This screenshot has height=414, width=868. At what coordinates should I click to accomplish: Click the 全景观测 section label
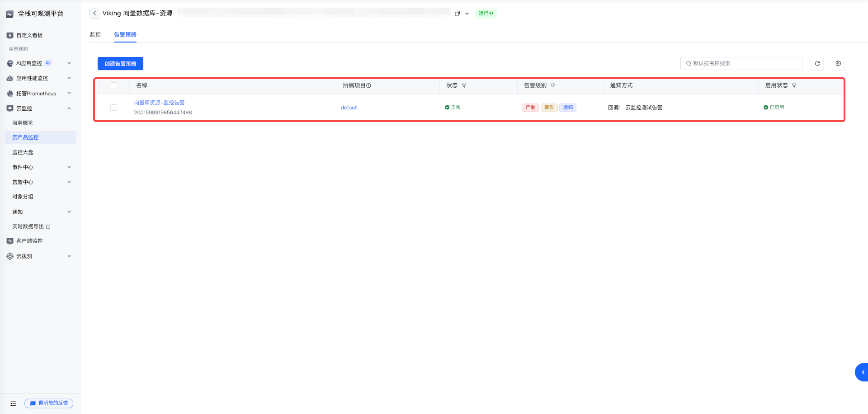tap(19, 49)
